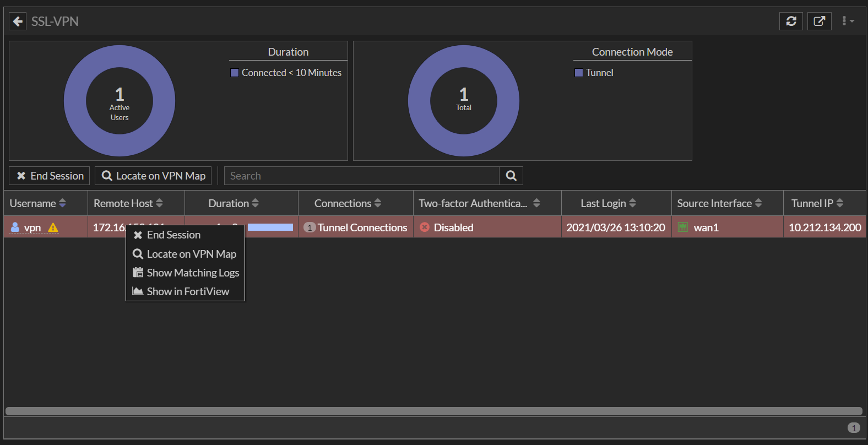Click the horizontal scrollbar of the table

(434, 411)
